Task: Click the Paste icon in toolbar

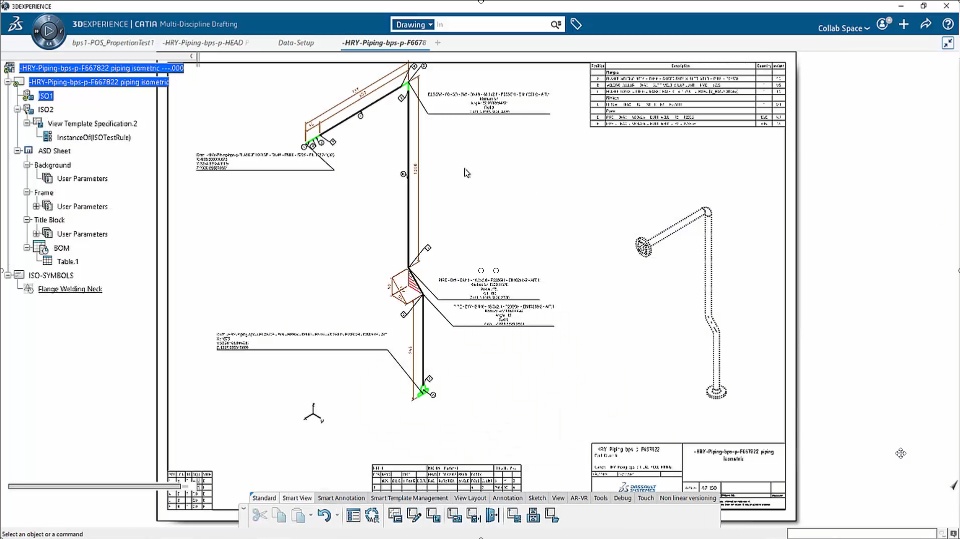Action: tap(298, 515)
